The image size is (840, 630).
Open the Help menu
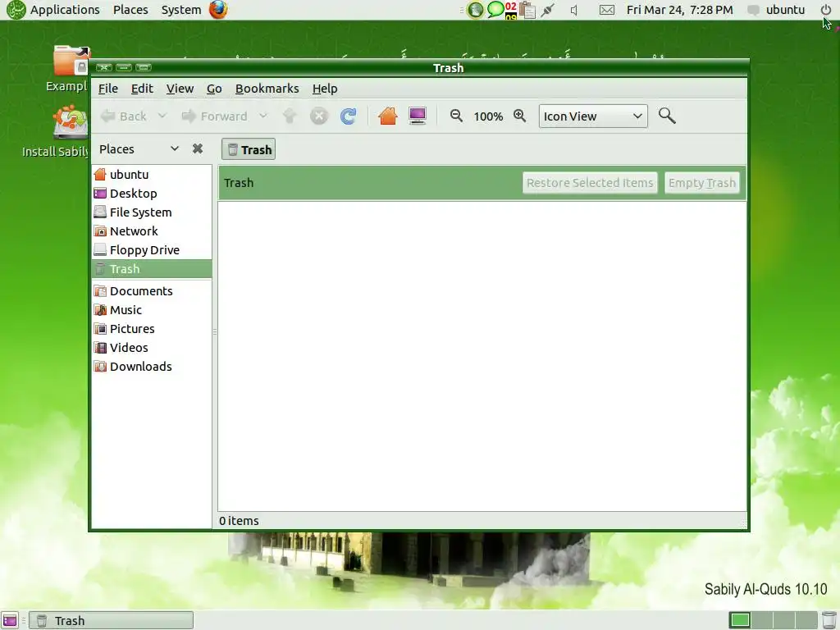325,89
